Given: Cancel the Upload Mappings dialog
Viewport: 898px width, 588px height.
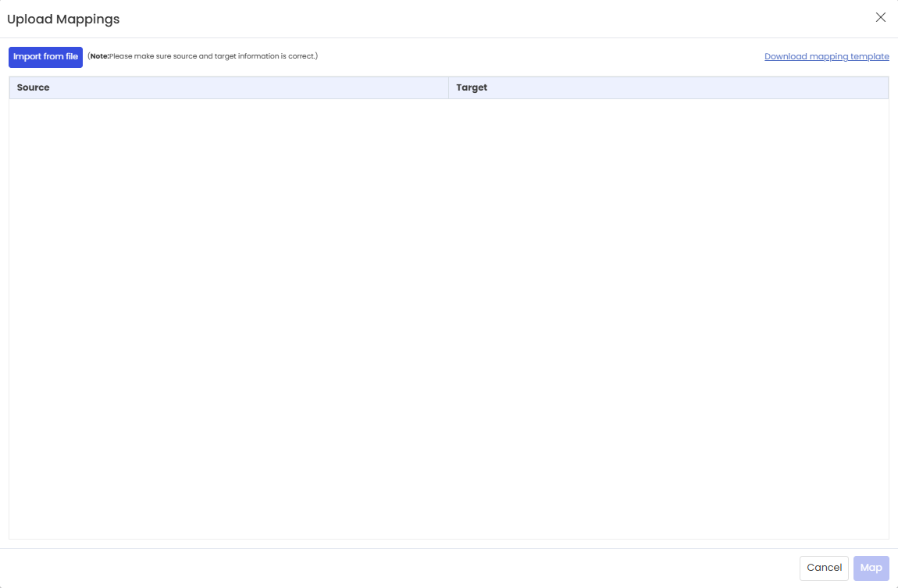Looking at the screenshot, I should [824, 568].
